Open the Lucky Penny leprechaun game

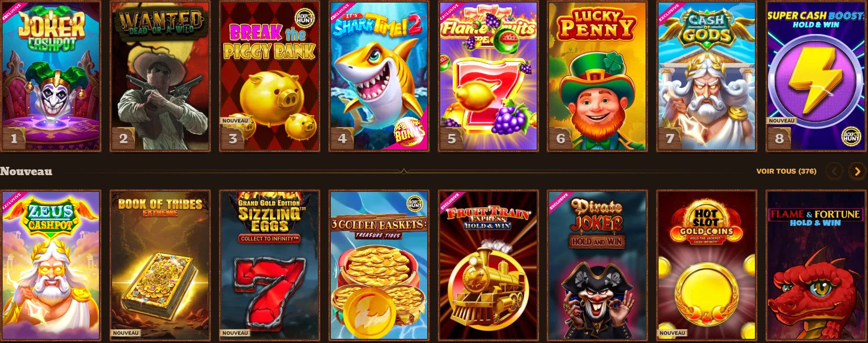coord(597,76)
